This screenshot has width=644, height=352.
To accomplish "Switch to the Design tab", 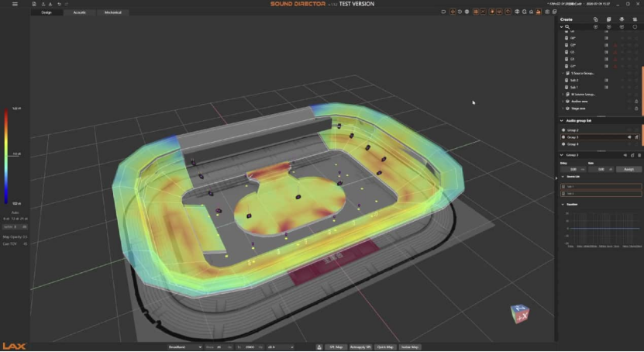I will click(46, 12).
